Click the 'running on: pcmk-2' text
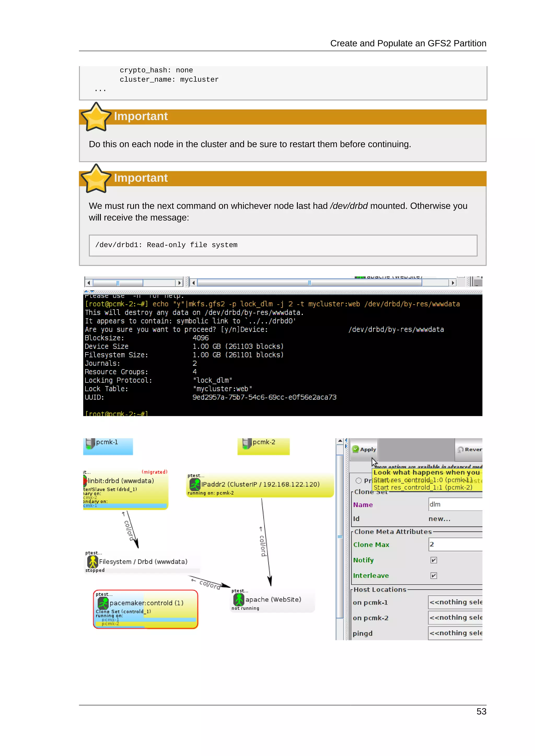The width and height of the screenshot is (535, 756). pos(211,493)
